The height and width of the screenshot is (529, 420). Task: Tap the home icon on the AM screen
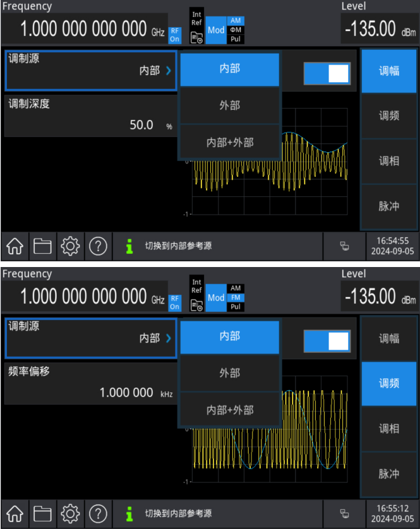[15, 246]
